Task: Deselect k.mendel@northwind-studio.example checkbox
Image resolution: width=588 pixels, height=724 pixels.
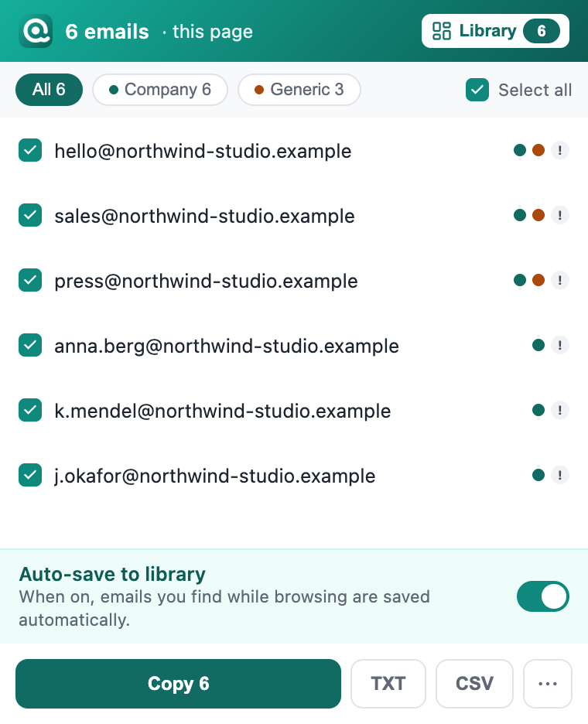Action: 30,411
